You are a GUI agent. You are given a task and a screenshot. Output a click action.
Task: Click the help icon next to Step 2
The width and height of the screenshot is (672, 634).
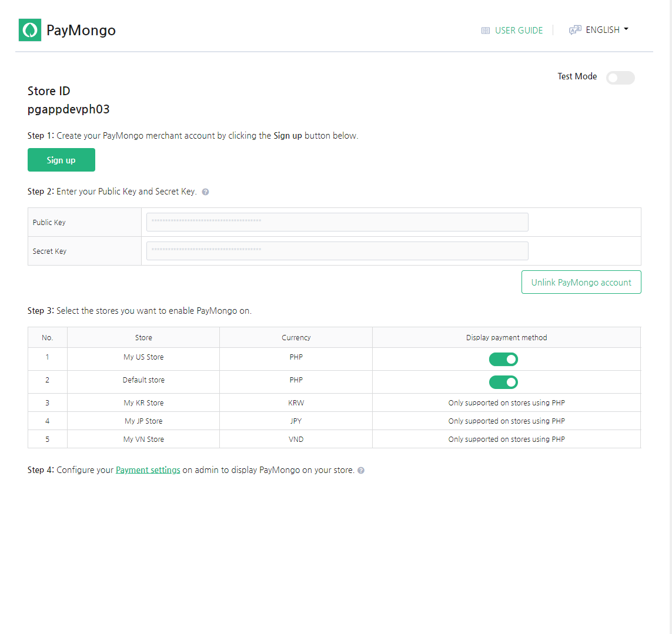(x=205, y=192)
